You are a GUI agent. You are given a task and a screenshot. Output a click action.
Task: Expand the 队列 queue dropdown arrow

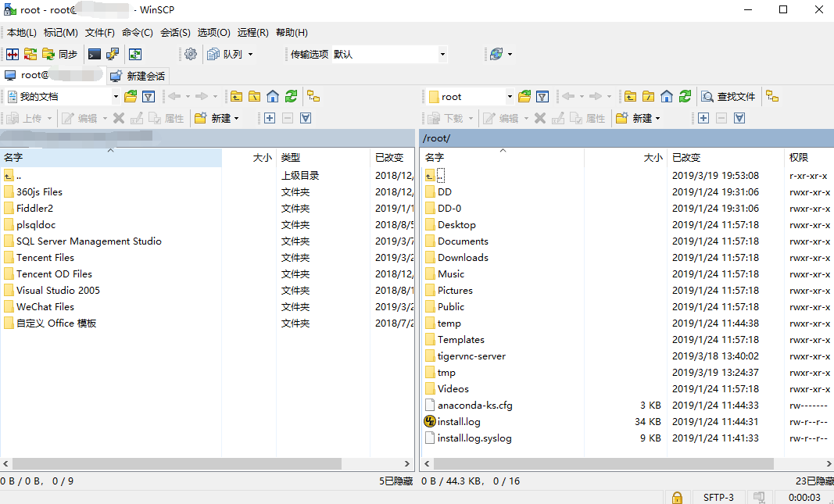250,54
